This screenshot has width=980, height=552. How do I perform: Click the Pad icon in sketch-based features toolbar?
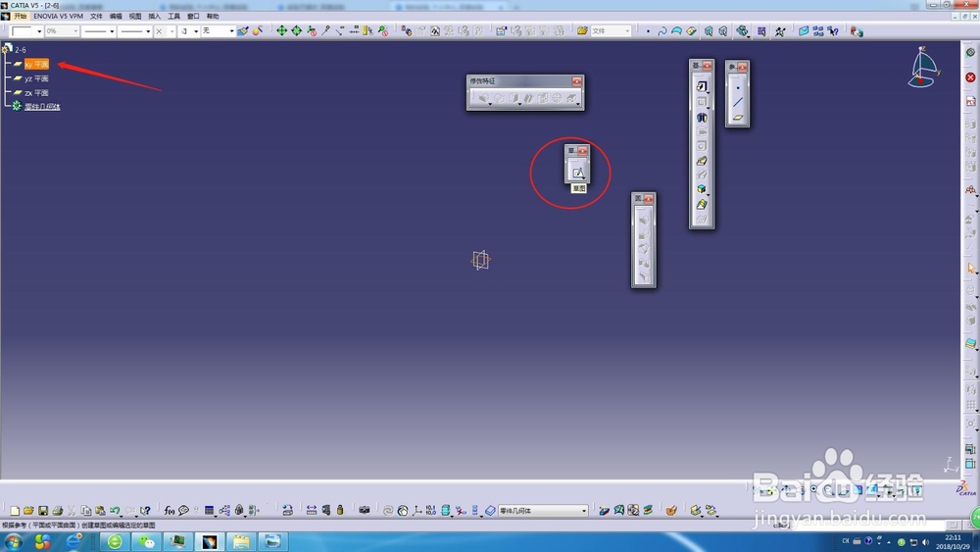[x=702, y=86]
